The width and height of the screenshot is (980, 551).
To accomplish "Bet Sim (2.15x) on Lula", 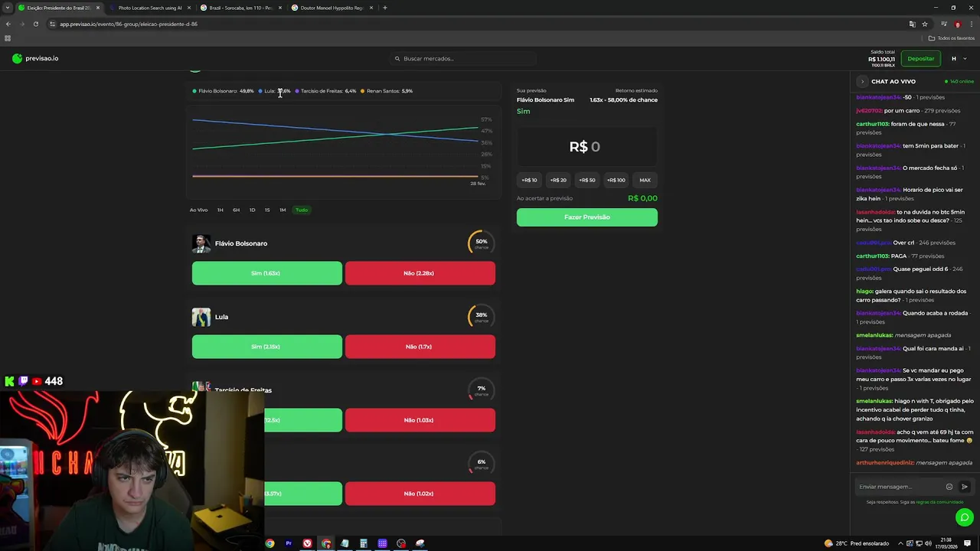I will pos(266,347).
